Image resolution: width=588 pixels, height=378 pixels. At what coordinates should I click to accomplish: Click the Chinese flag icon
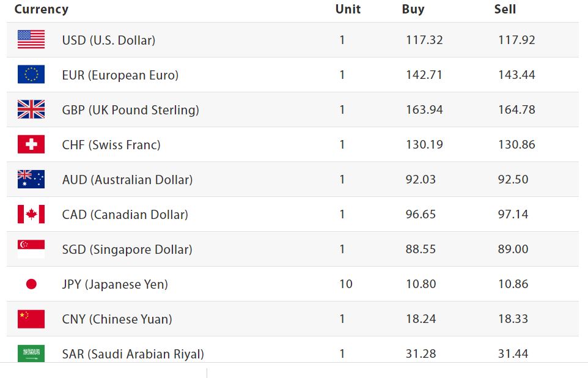click(x=31, y=319)
